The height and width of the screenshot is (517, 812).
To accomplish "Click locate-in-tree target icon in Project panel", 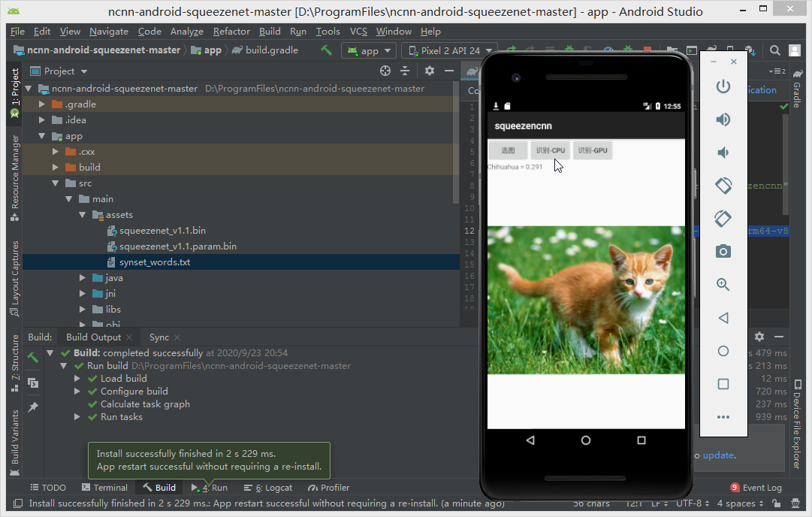I will pos(385,71).
